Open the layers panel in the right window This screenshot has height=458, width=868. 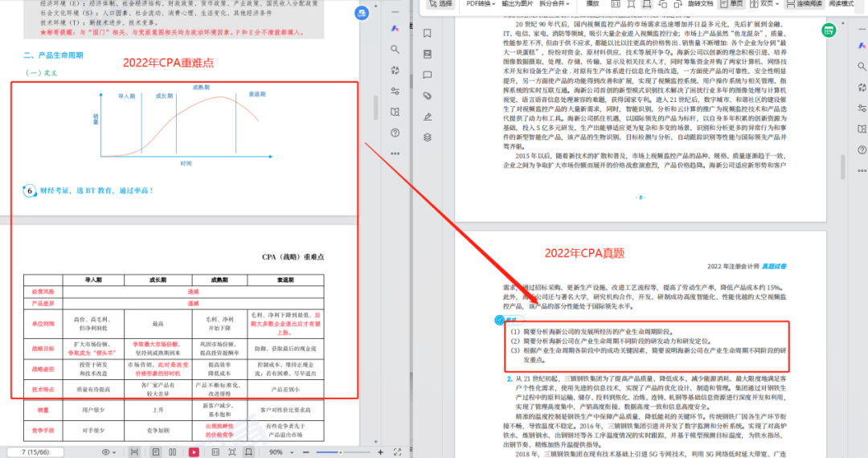pos(428,137)
